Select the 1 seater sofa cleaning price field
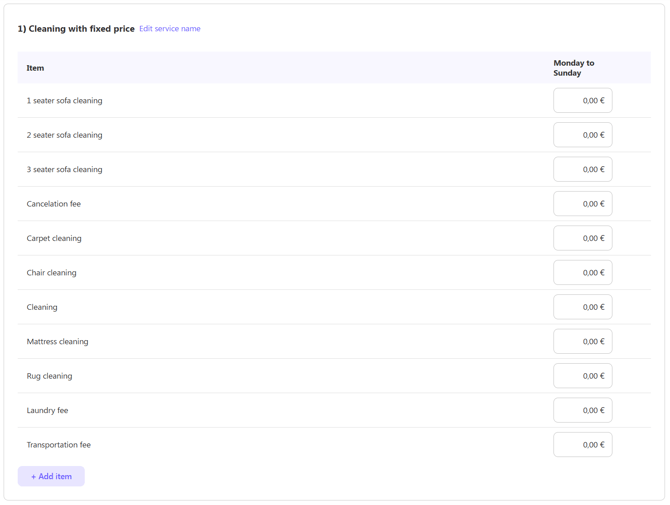 coord(582,101)
